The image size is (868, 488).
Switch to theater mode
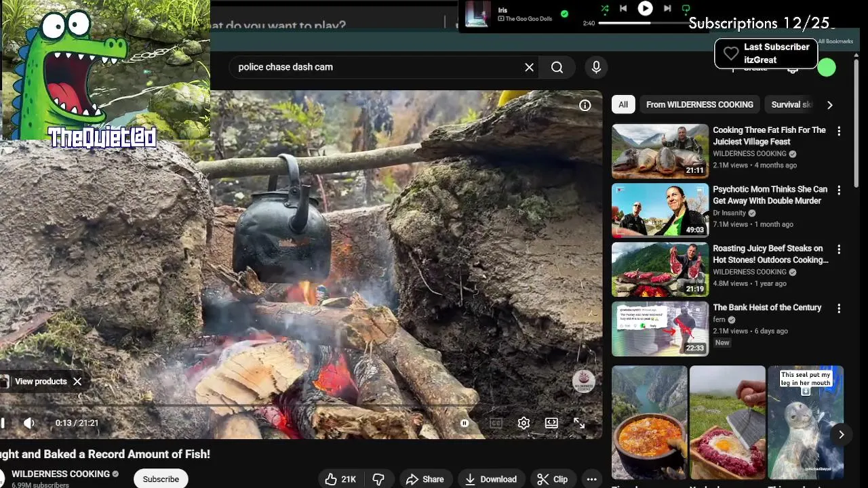coord(551,423)
